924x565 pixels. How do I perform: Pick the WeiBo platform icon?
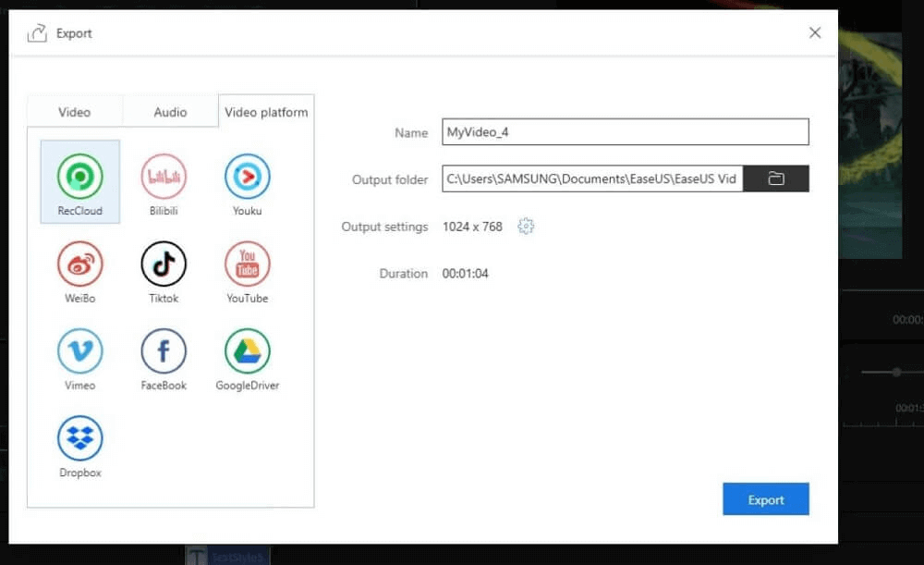80,264
